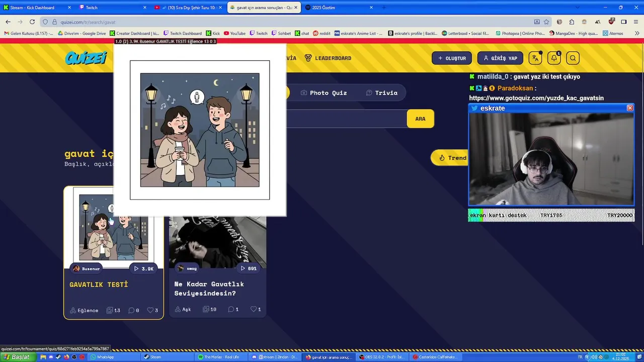Open the Sohbet bookmark
The image size is (644, 362).
[281, 33]
